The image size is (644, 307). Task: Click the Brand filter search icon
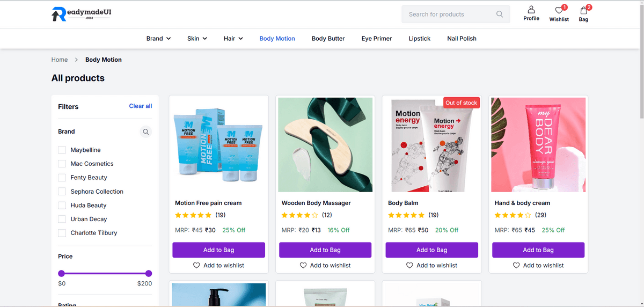click(x=145, y=131)
